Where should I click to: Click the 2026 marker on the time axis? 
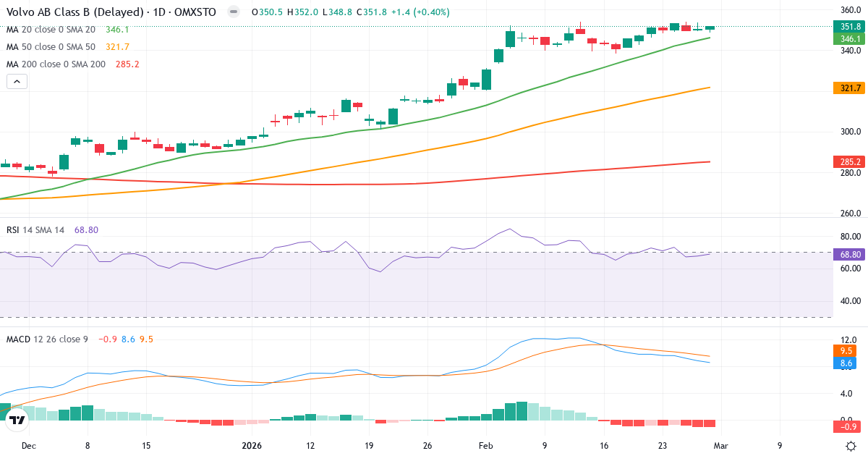click(x=252, y=447)
